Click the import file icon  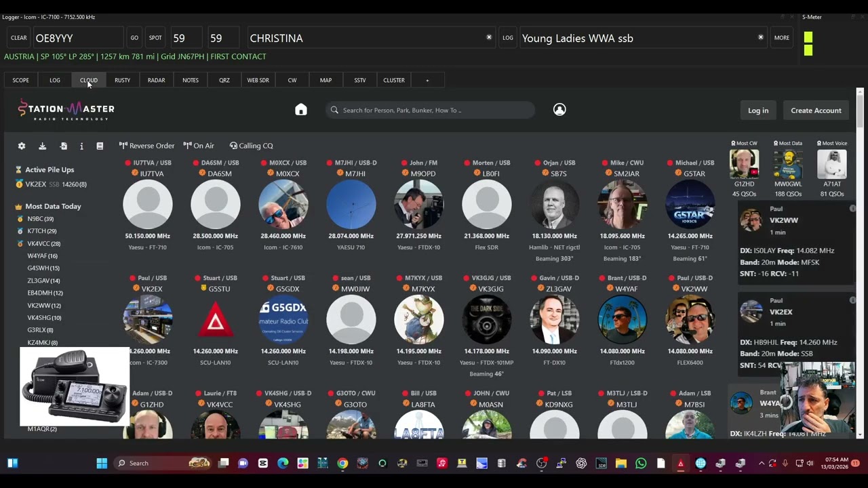(63, 146)
